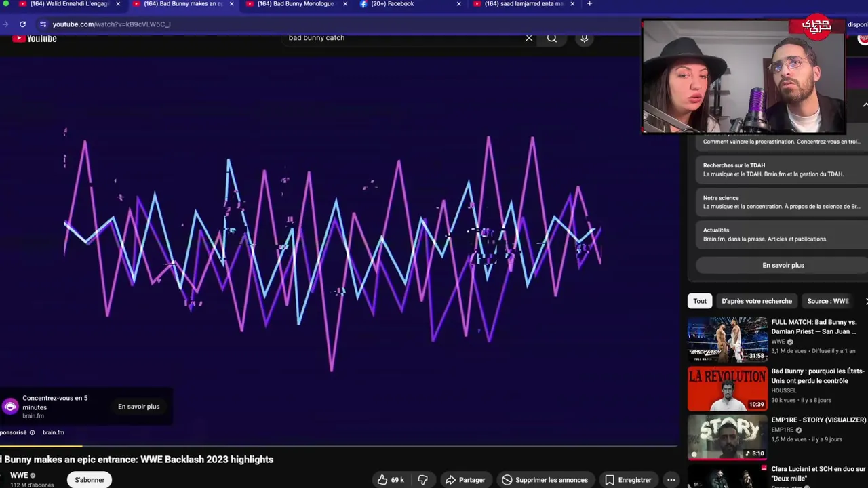This screenshot has height=488, width=868.
Task: Click En savoir plus in side panel
Action: click(x=783, y=265)
